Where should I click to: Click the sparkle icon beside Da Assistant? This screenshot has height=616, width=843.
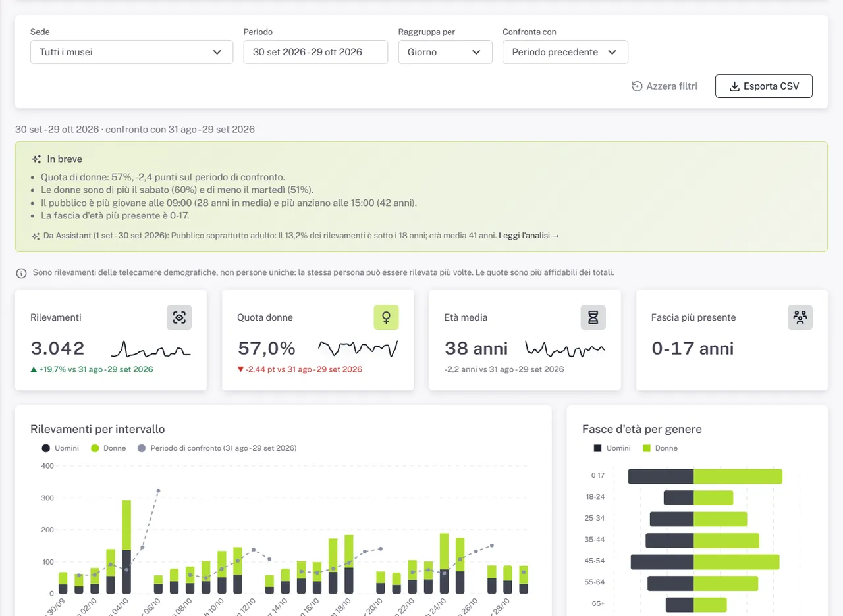tap(35, 236)
